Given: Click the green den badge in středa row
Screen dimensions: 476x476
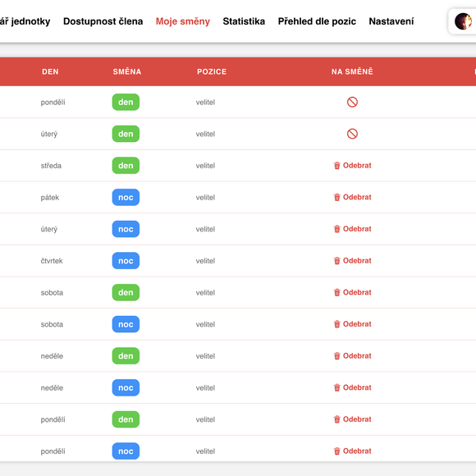Looking at the screenshot, I should tap(126, 166).
